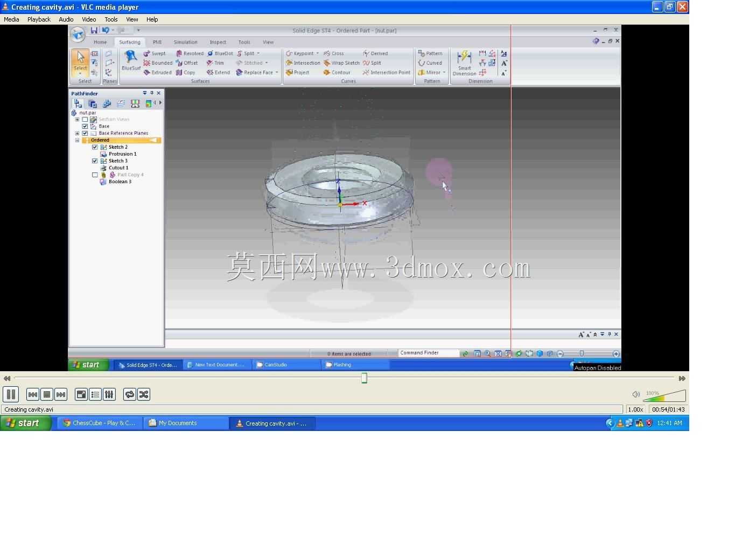Switch to the Home ribbon tab

coord(100,42)
